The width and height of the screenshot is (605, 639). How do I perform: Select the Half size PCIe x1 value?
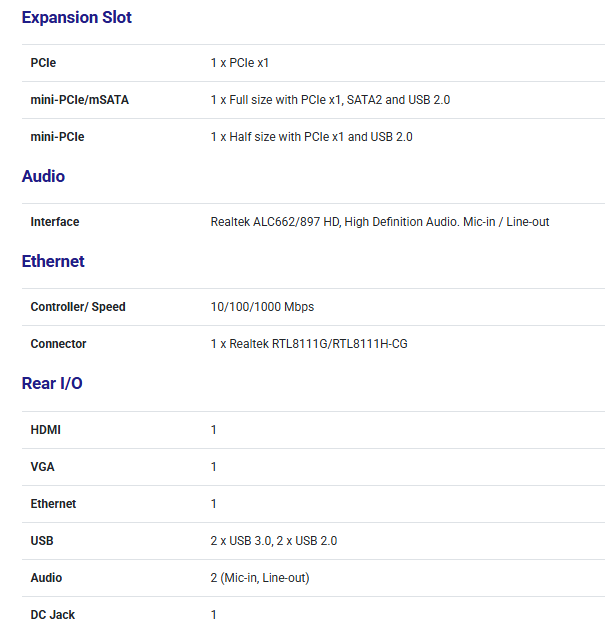click(311, 137)
